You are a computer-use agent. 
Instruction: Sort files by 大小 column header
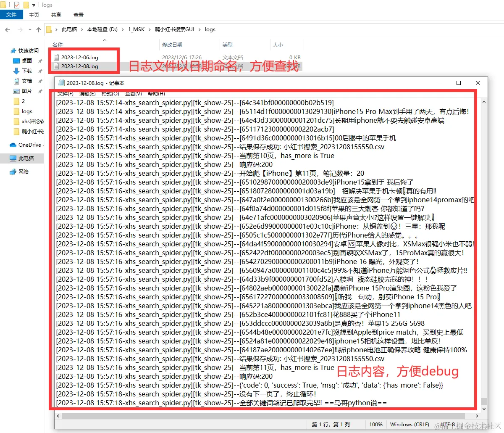click(278, 45)
